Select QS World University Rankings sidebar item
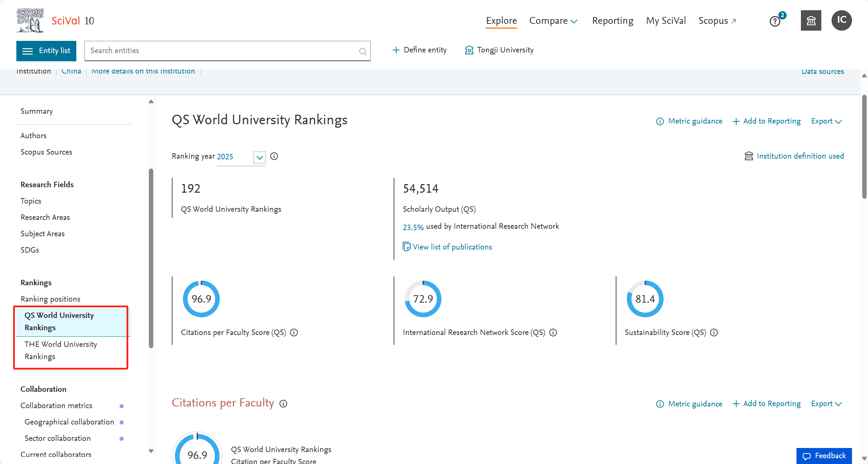 click(73, 321)
